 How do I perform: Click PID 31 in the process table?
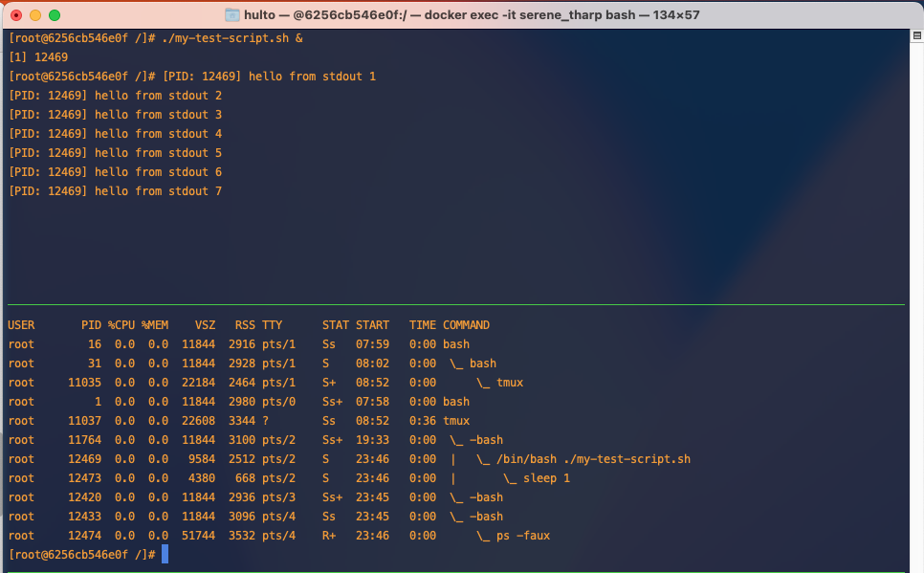(95, 364)
